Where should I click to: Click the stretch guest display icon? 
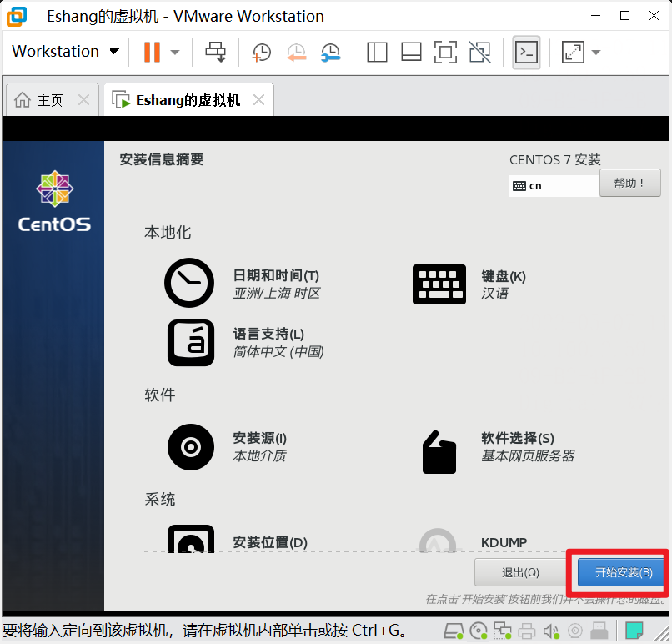pos(573,53)
